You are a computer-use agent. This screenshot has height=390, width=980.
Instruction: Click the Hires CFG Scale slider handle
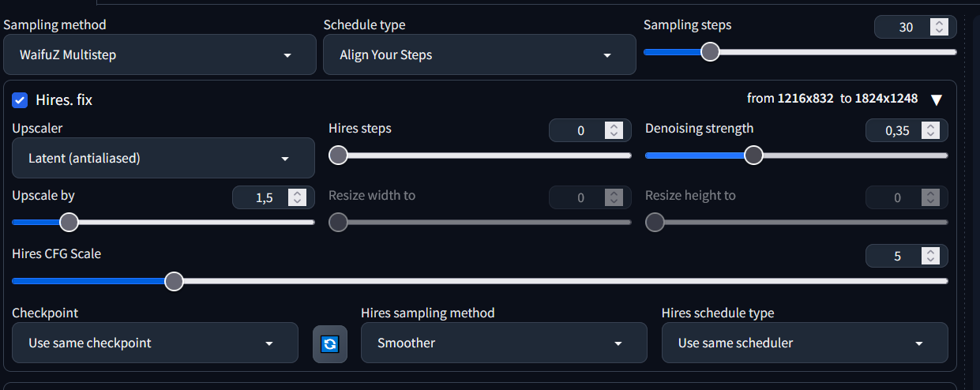point(174,281)
